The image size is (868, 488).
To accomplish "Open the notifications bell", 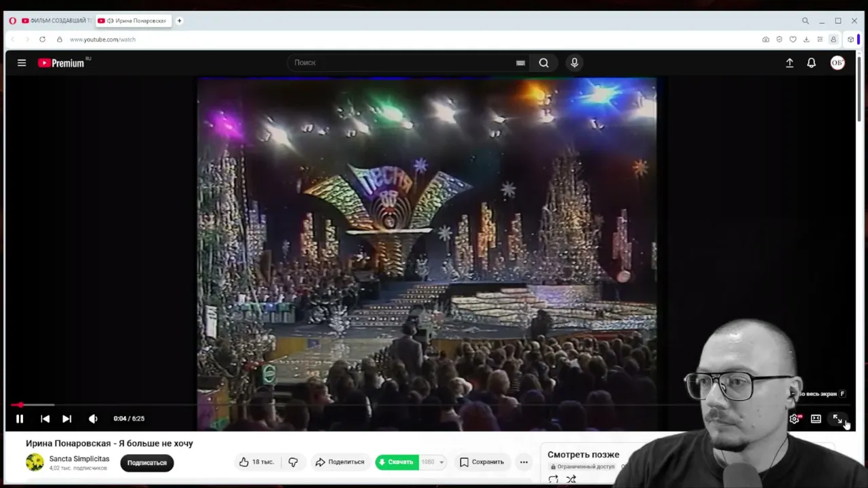I will (811, 63).
